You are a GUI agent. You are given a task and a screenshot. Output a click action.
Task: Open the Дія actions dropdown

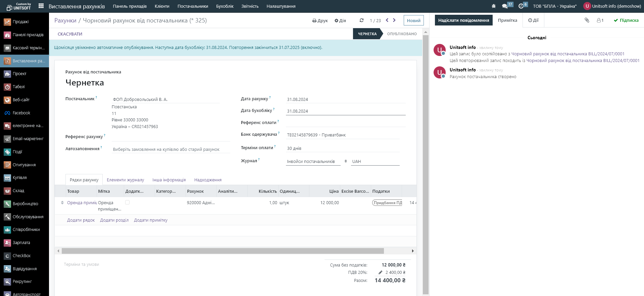point(340,21)
